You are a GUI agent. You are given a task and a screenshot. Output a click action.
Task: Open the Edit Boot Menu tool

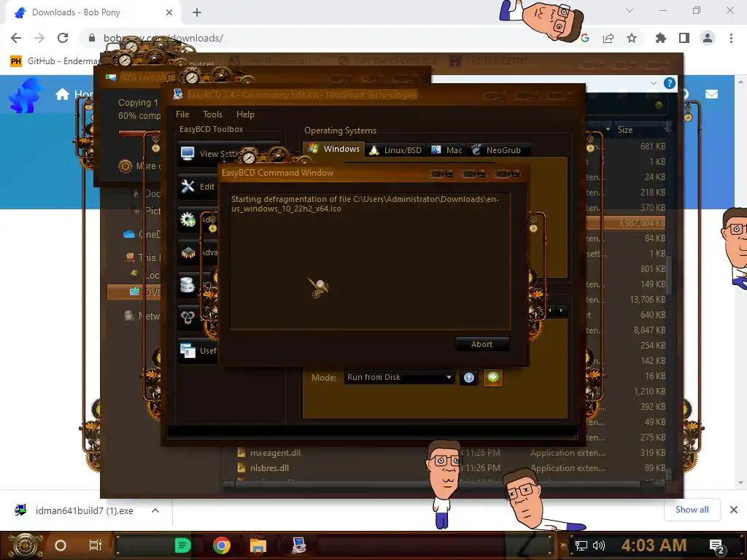pos(198,186)
